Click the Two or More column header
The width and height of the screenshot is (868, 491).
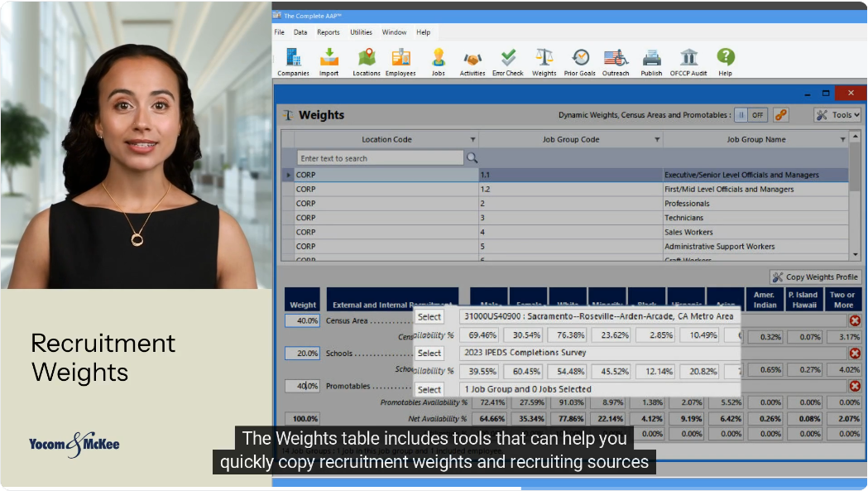click(843, 300)
